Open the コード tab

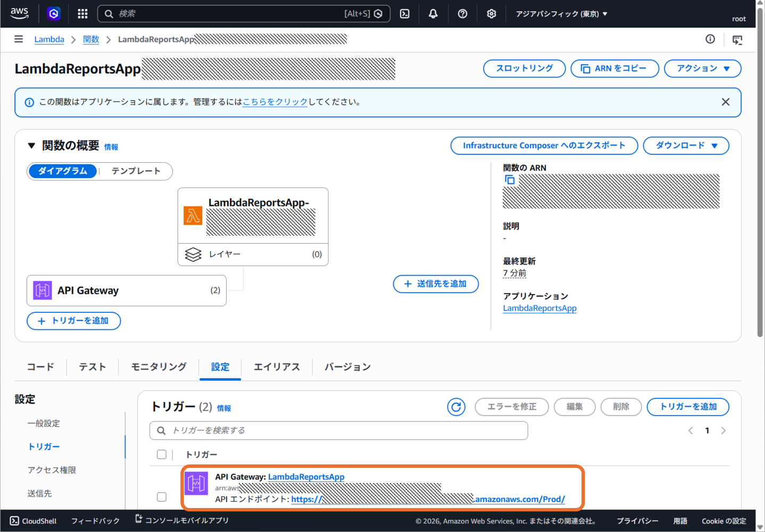[x=40, y=367]
